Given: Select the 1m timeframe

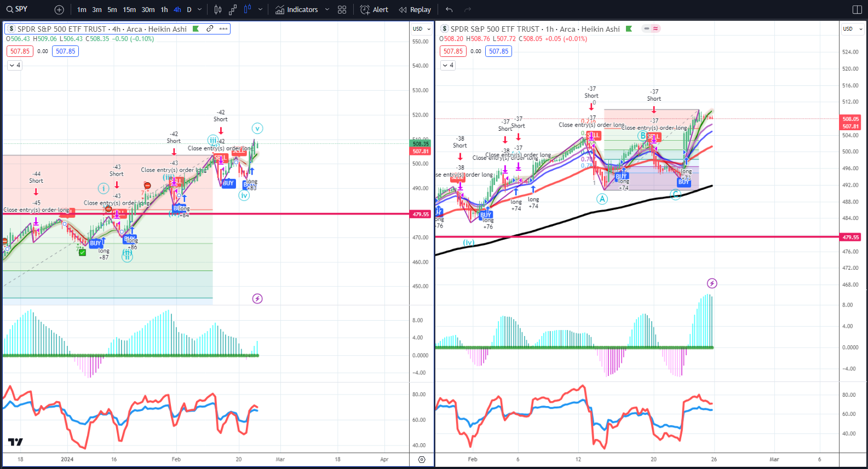Looking at the screenshot, I should (x=82, y=10).
